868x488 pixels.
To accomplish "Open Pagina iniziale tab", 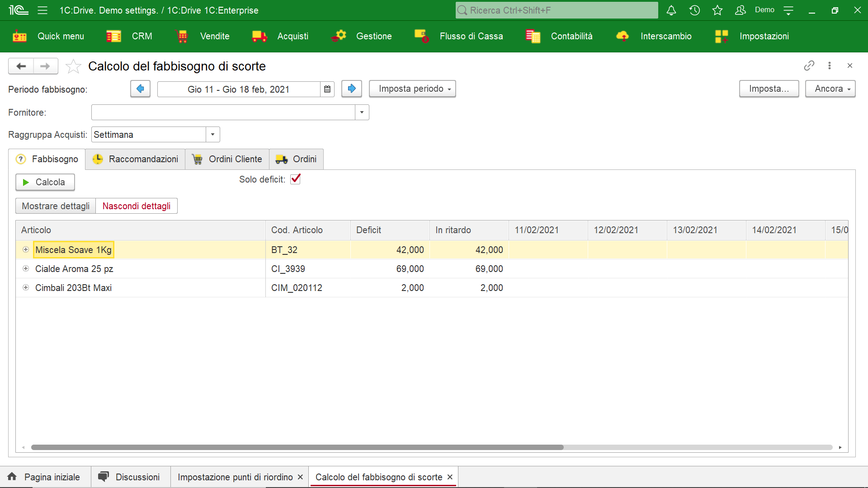I will pyautogui.click(x=45, y=477).
